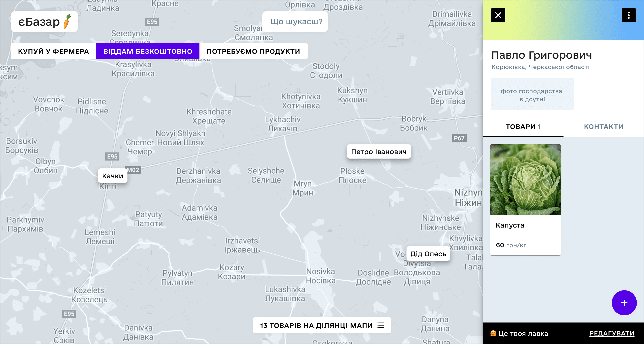644x344 pixels.
Task: Expand the 13 товарів на ділянці мапи list
Action: tap(316, 325)
